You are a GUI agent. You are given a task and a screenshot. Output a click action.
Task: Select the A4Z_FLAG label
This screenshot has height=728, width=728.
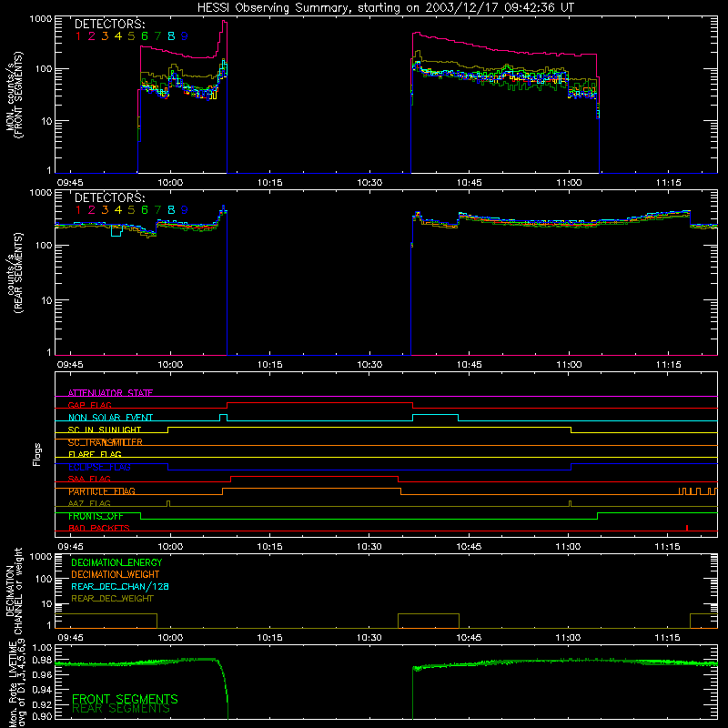coord(89,503)
